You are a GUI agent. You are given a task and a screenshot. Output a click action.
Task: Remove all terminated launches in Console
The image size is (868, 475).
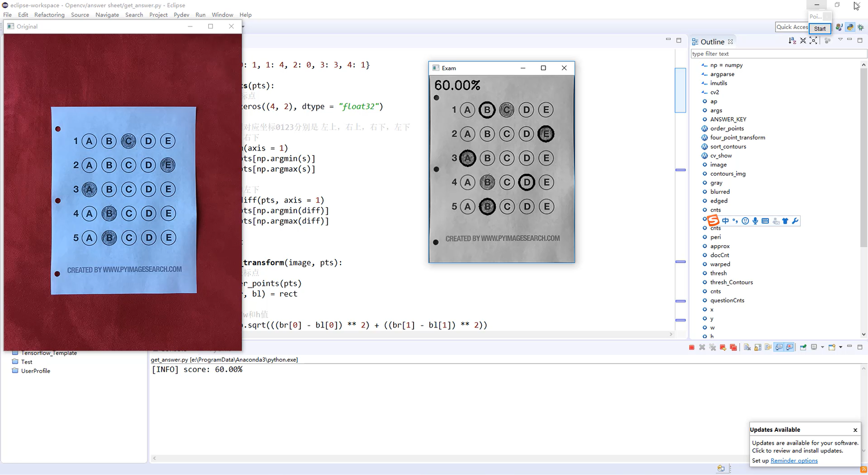click(x=712, y=347)
